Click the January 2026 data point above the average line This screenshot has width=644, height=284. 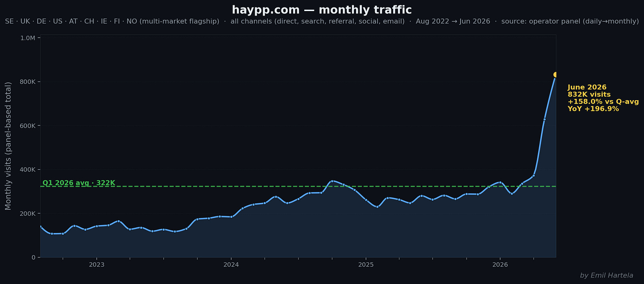[x=500, y=182]
